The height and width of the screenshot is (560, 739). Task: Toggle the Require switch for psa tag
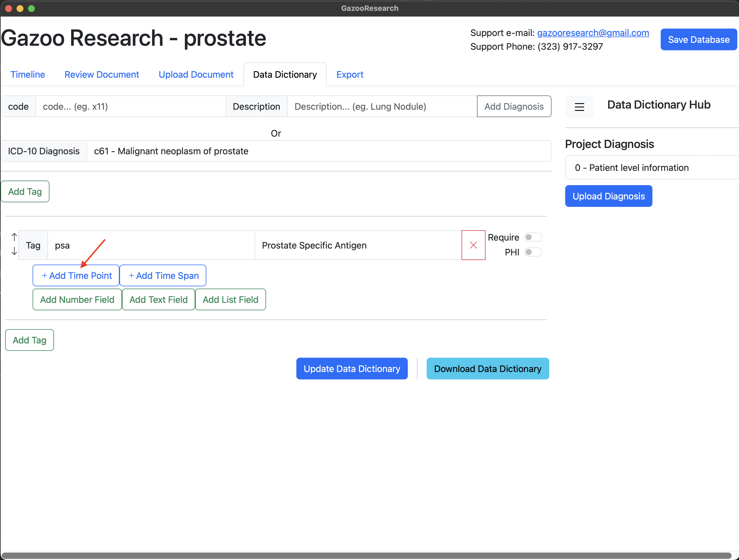[x=533, y=237]
